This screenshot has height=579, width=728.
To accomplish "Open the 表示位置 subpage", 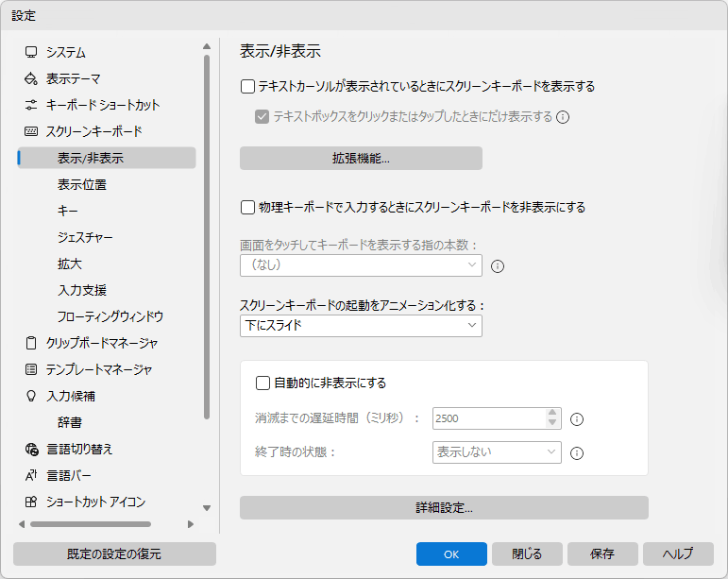I will (x=82, y=185).
